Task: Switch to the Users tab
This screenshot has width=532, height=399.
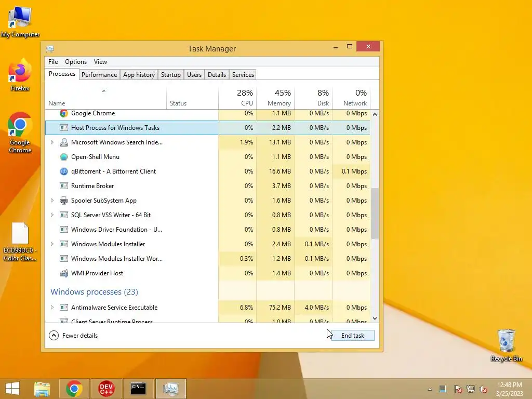Action: [x=194, y=75]
